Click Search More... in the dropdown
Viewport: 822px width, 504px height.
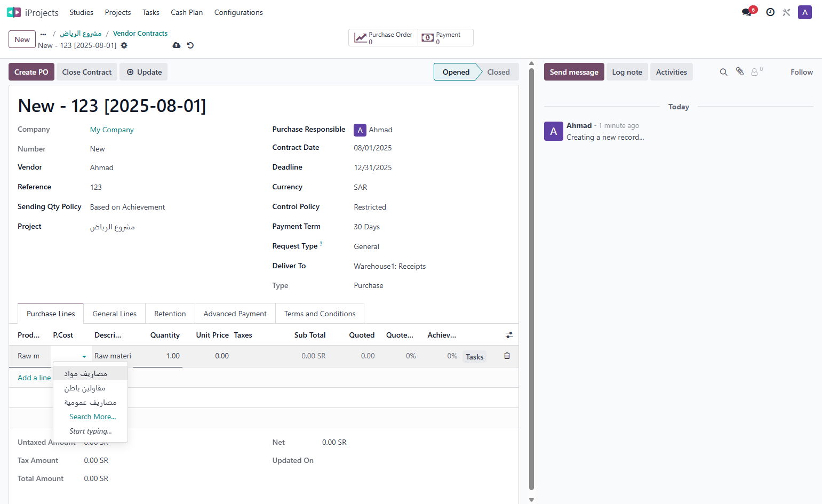pos(92,417)
